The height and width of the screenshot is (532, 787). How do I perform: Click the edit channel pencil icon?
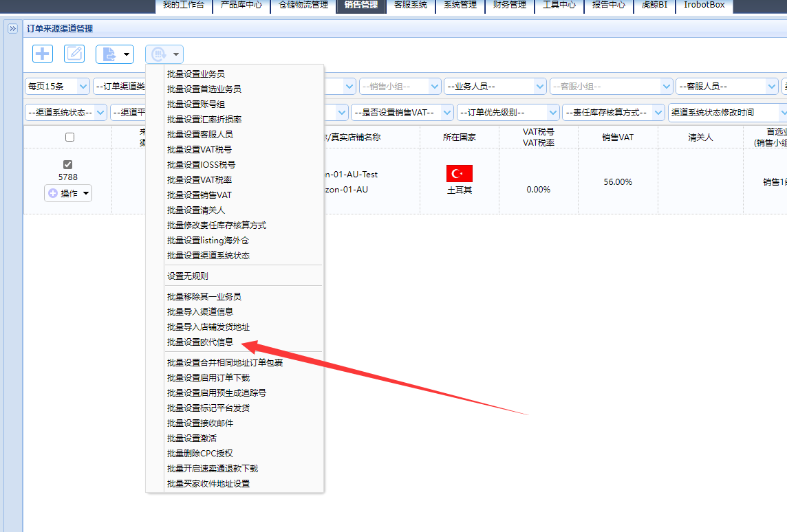[74, 54]
